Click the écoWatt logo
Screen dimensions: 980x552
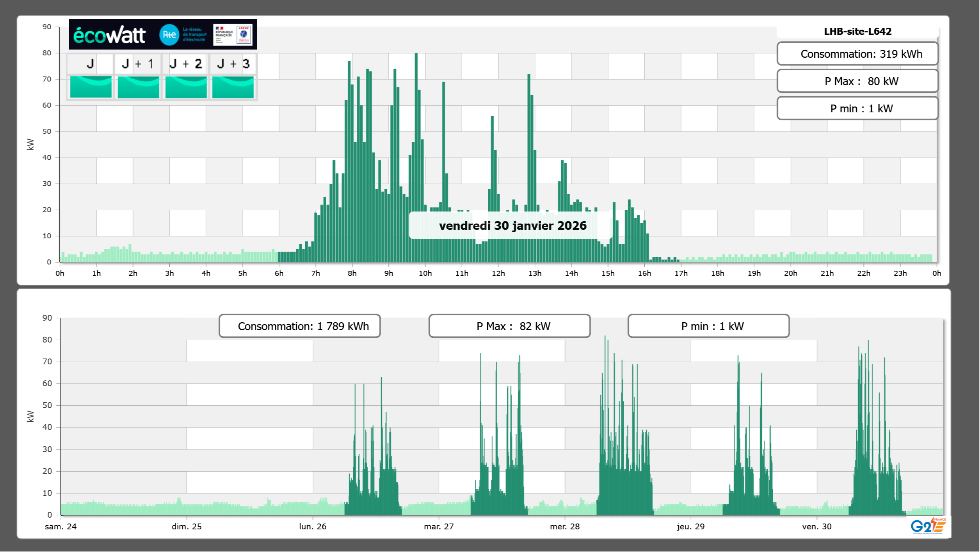(109, 35)
